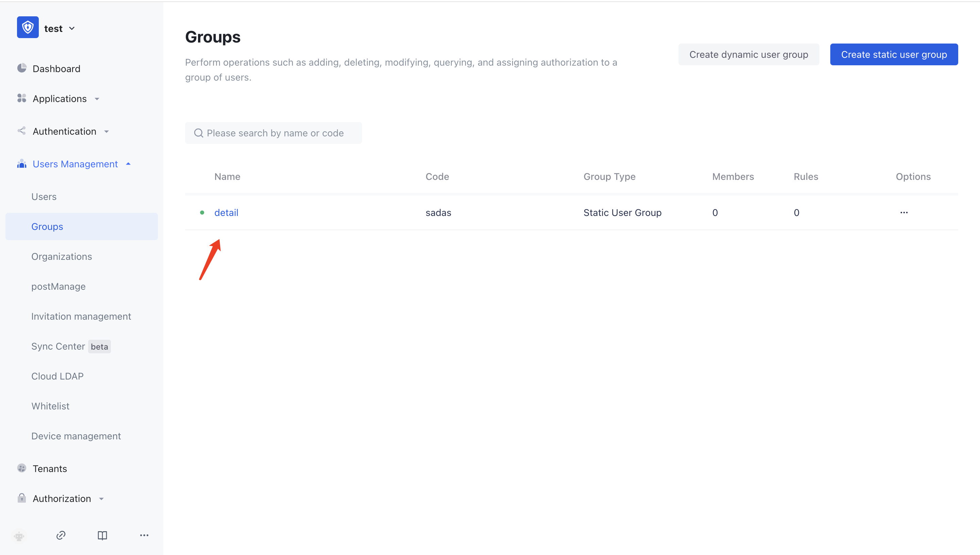The height and width of the screenshot is (555, 980).
Task: Click the sidebar bottom more-options dots
Action: click(144, 535)
